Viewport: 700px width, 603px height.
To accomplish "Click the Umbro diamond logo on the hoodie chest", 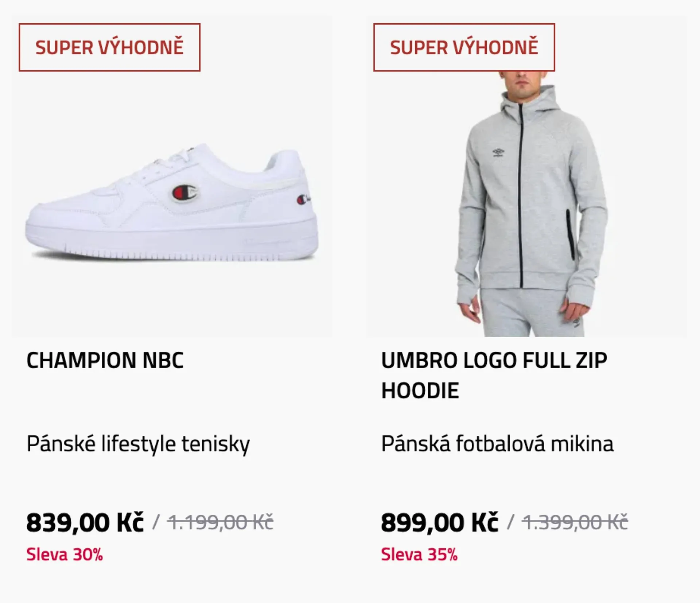I will click(498, 152).
